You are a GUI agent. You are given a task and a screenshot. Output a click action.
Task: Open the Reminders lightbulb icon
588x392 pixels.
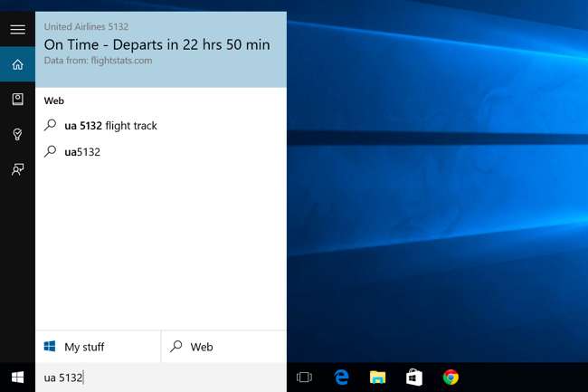pos(17,134)
